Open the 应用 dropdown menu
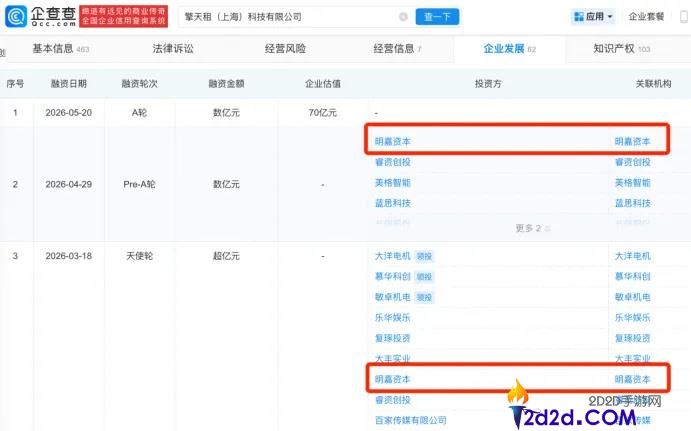This screenshot has height=431, width=691. pyautogui.click(x=593, y=17)
